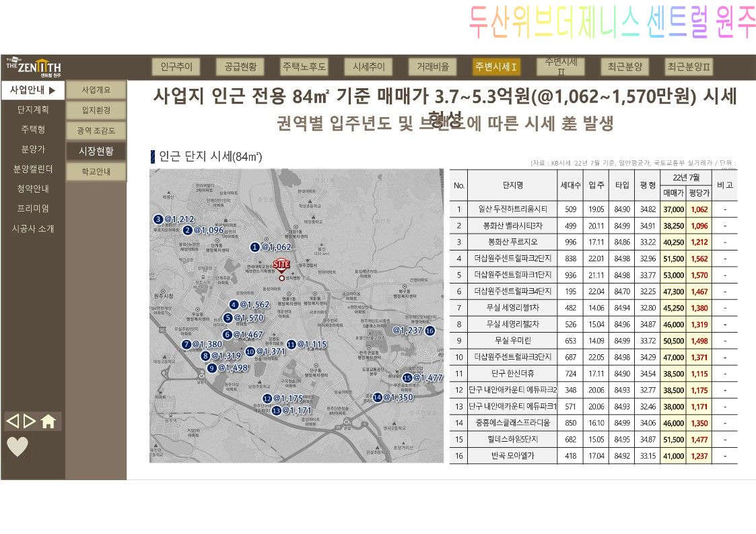Viewport: 756px width, 534px height.
Task: Open the 최근분양 tab
Action: coord(625,67)
